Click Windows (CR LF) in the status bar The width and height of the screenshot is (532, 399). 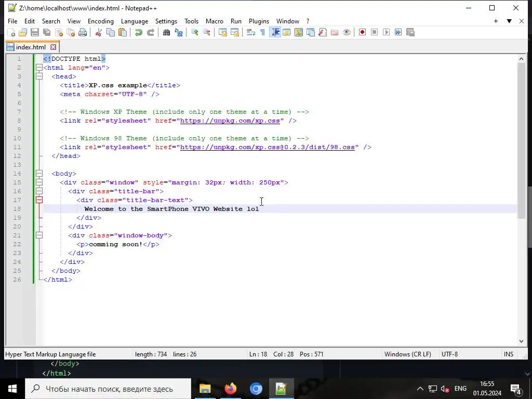(408, 354)
